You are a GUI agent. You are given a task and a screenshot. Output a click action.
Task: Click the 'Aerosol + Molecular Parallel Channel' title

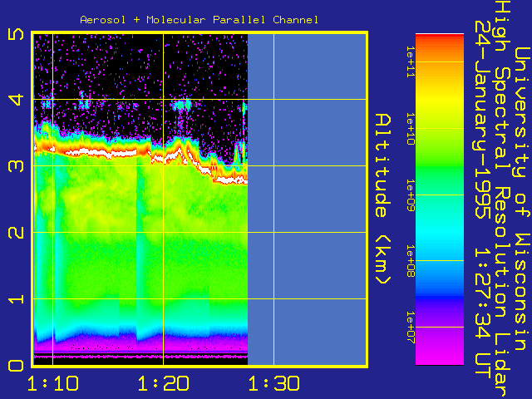point(199,20)
